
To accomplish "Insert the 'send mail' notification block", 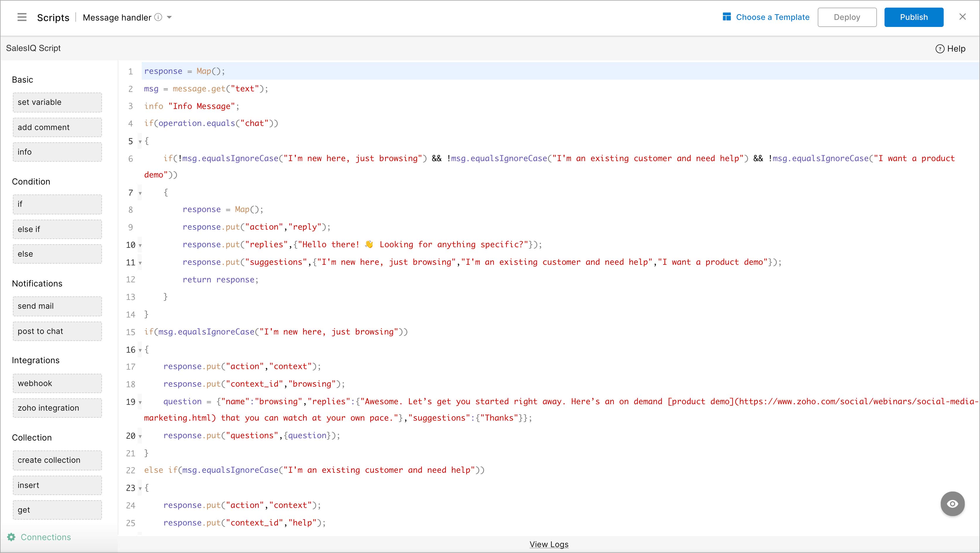I will click(x=57, y=306).
